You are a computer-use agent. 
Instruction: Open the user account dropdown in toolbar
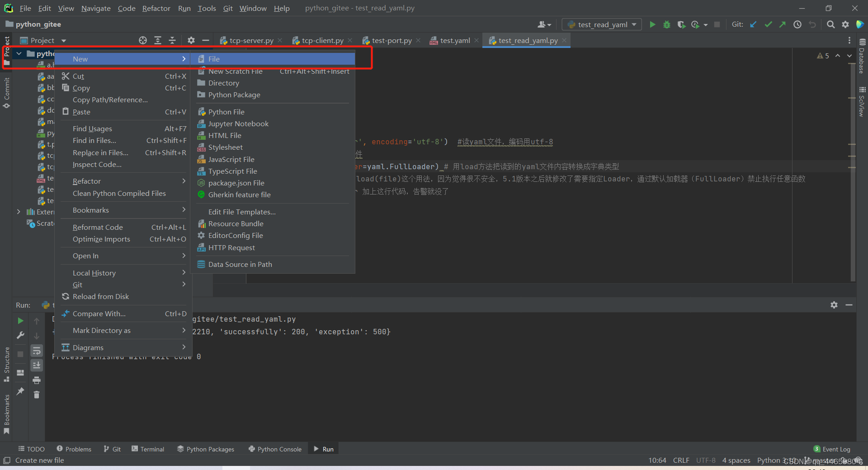coord(544,24)
